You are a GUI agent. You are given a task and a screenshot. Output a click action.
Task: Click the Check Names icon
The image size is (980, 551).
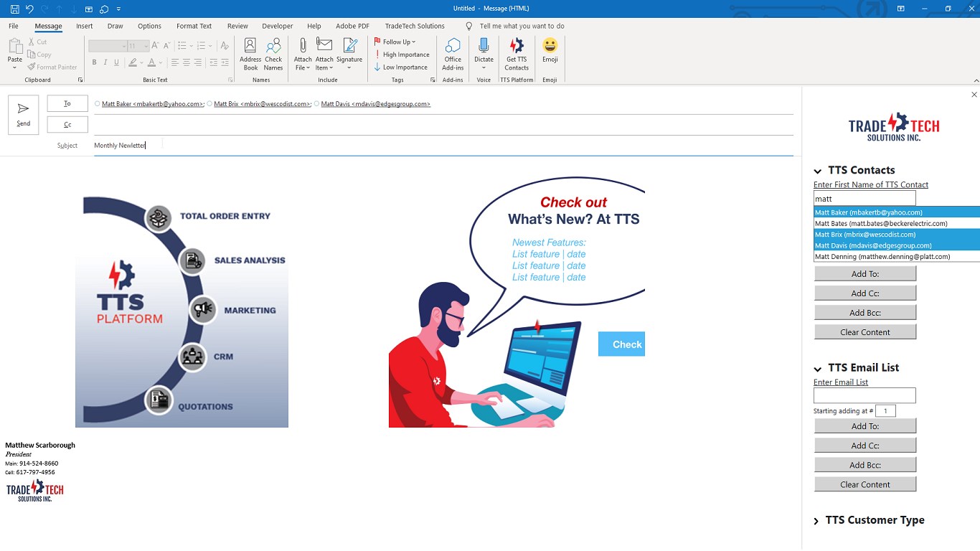[x=273, y=55]
